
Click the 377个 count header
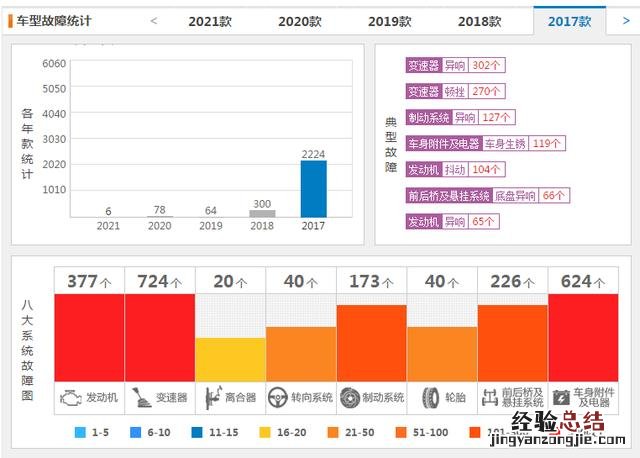coord(89,281)
